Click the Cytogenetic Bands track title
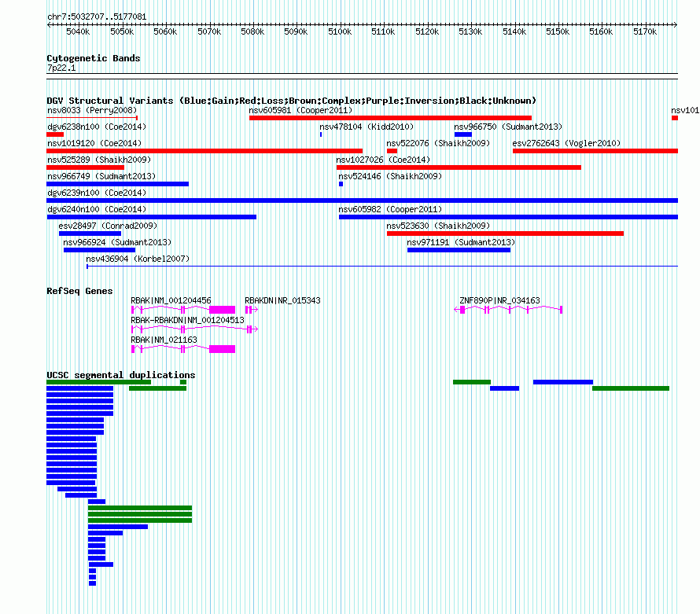700x614 pixels. [94, 58]
